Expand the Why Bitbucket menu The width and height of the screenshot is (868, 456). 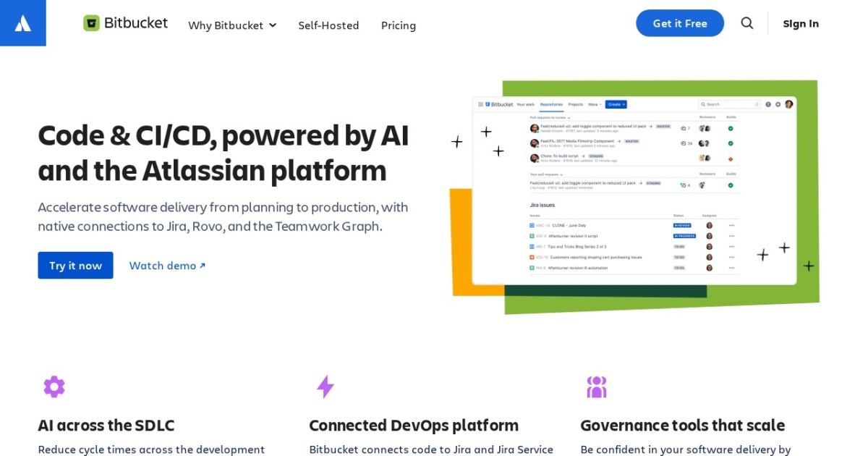232,25
